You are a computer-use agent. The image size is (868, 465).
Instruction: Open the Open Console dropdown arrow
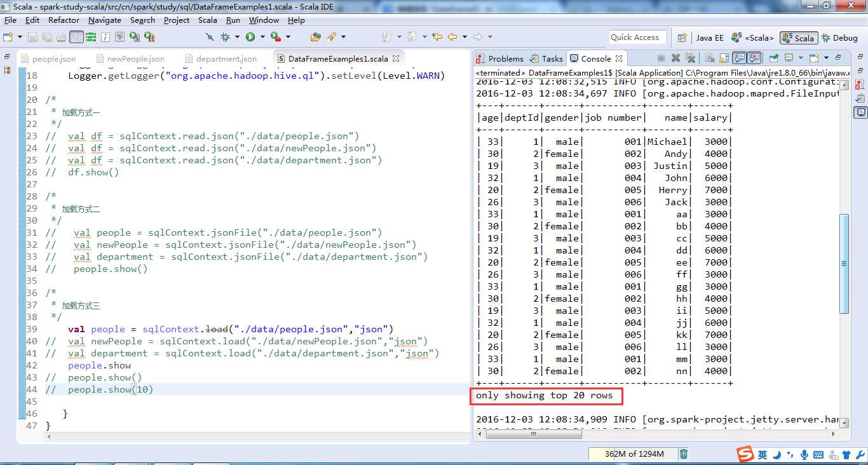click(x=826, y=58)
